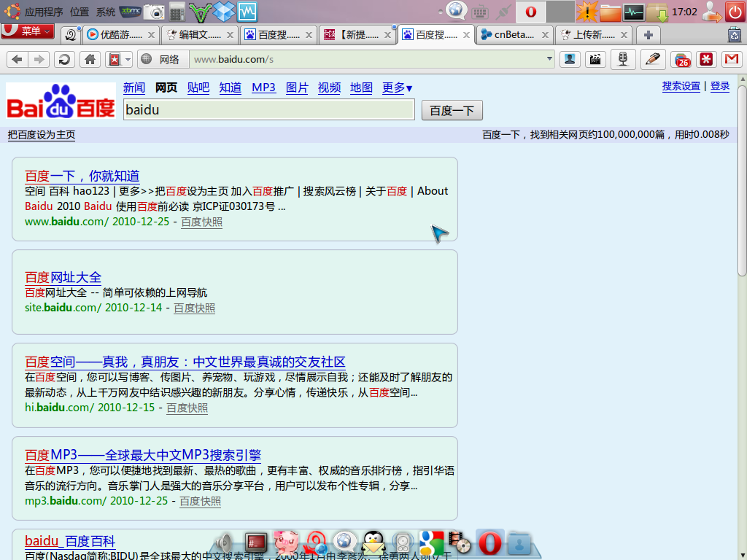Viewport: 747px width, 560px height.
Task: Open the Opera 菜单 menu button
Action: [x=28, y=31]
